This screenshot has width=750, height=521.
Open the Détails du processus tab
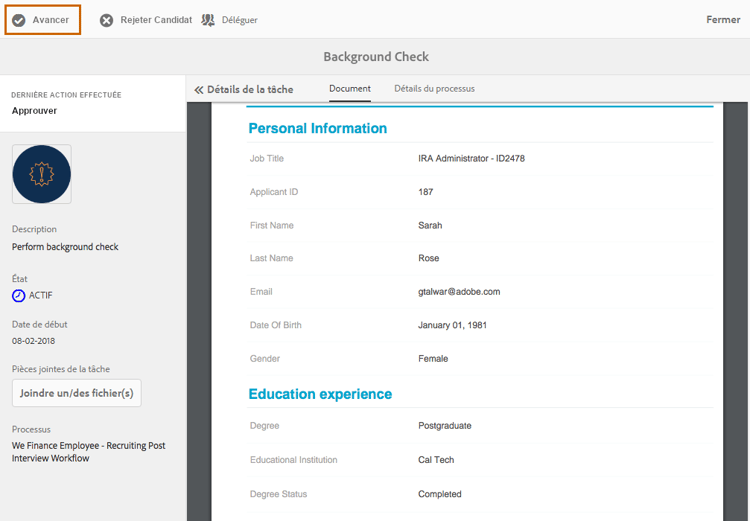pos(434,89)
